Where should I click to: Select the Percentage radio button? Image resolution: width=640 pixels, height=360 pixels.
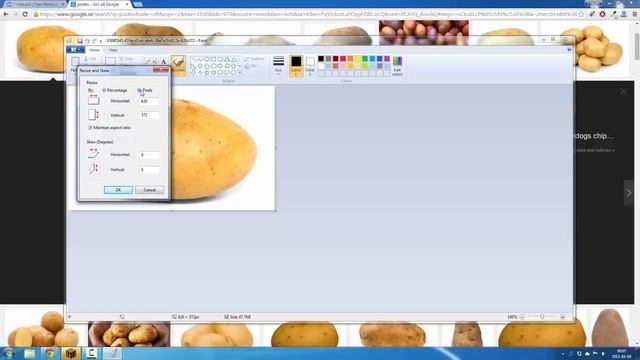tap(104, 90)
